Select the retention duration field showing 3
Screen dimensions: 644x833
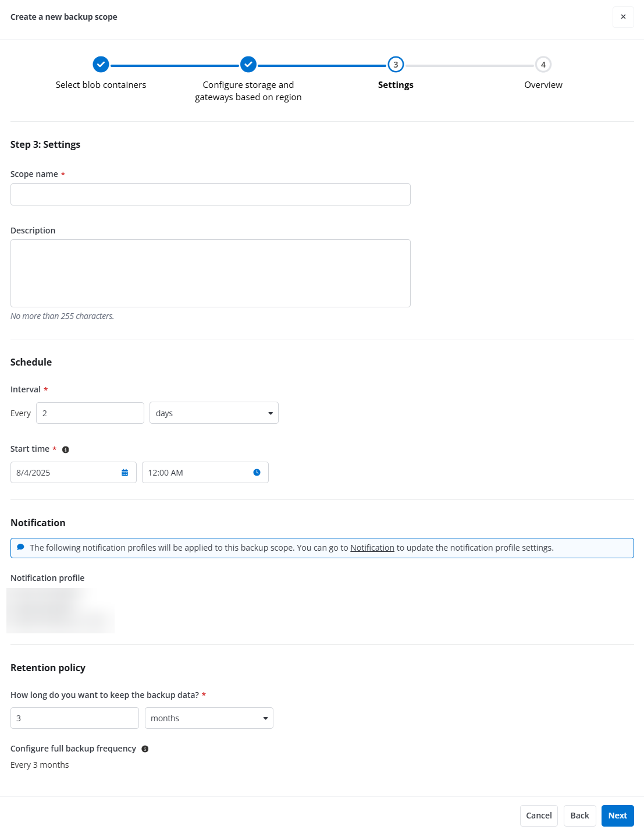coord(74,718)
